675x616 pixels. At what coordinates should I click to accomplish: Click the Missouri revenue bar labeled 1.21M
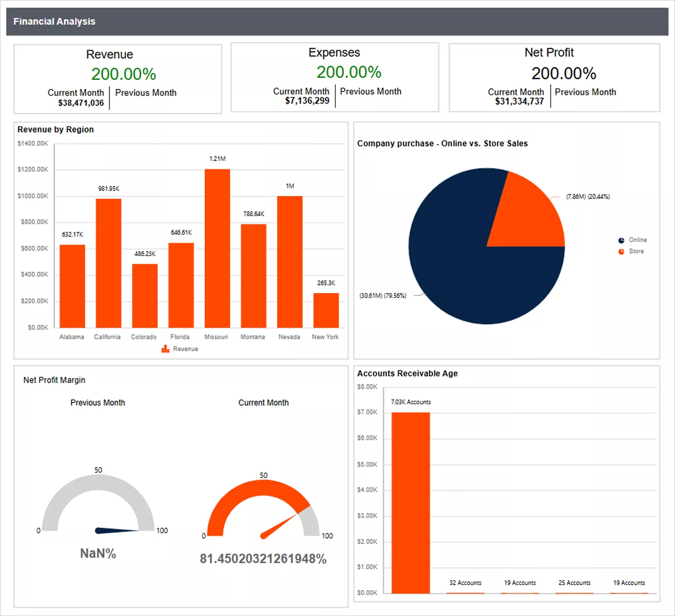(x=216, y=247)
